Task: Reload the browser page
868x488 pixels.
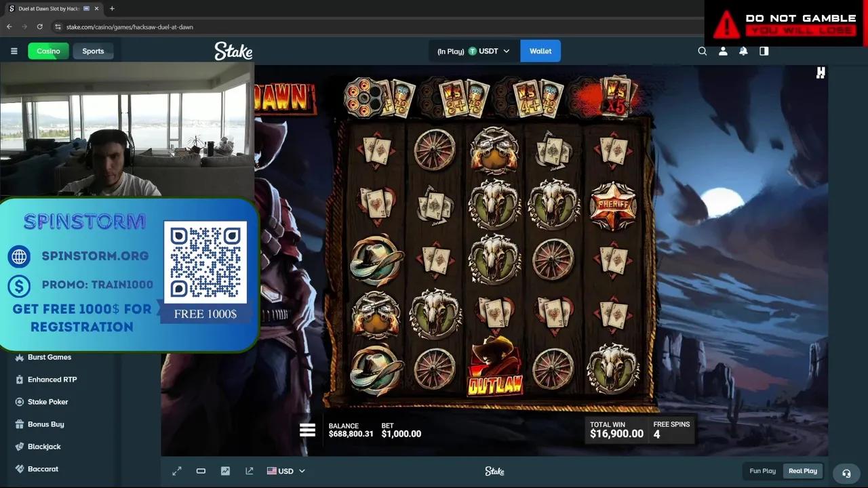Action: click(40, 26)
